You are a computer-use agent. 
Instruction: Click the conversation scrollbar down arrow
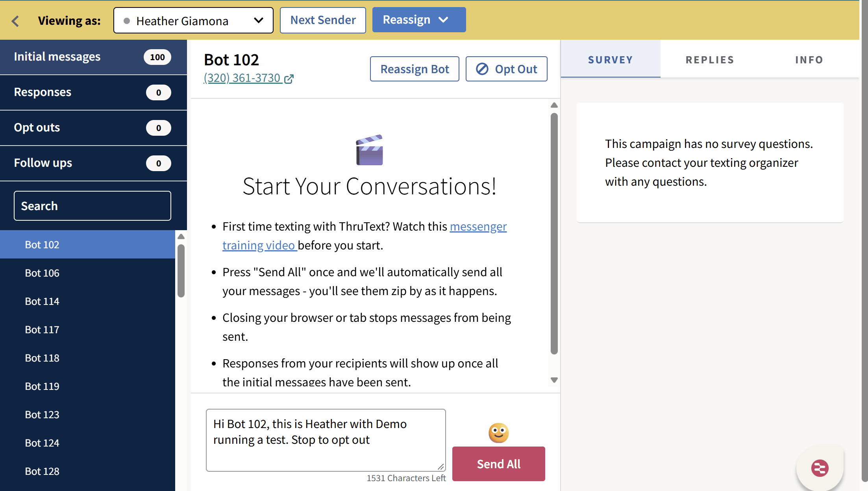[x=554, y=380]
